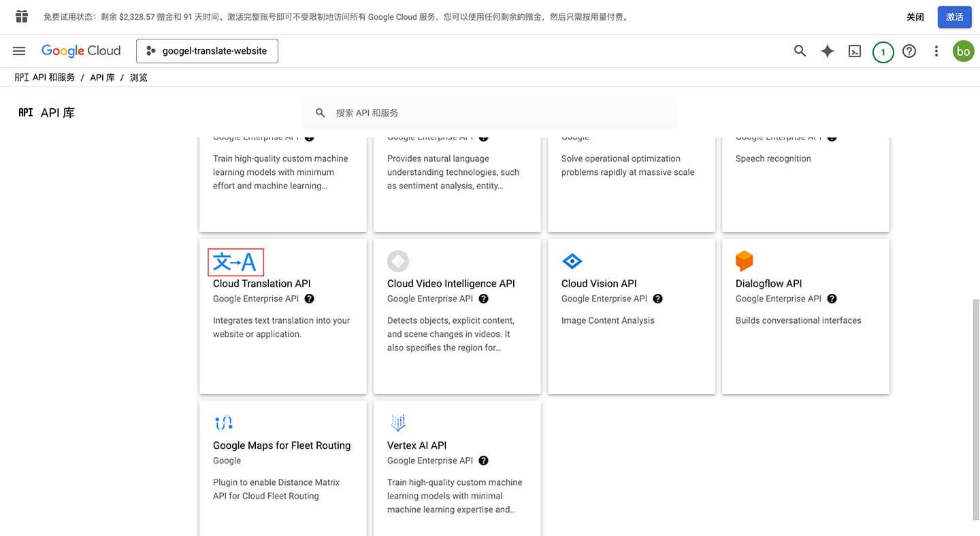Screen dimensions: 980x536
Task: Open the main hamburger navigation menu
Action: pyautogui.click(x=19, y=51)
